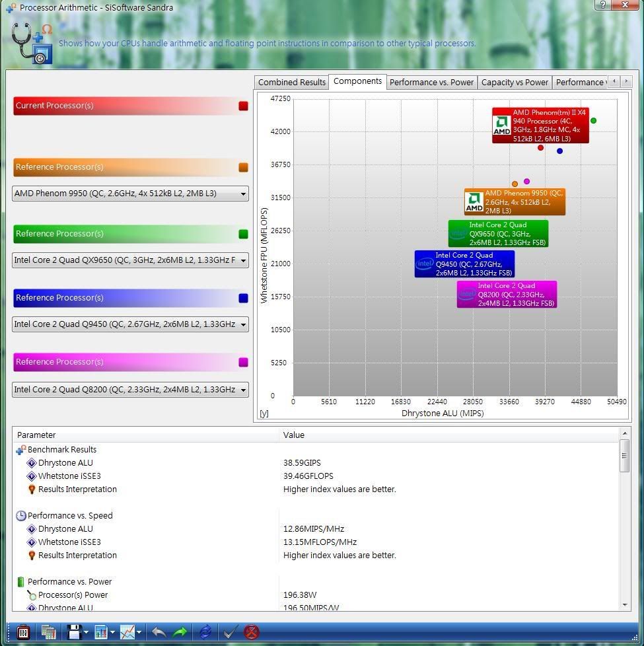The image size is (644, 646).
Task: Click the Intel logo on QX9650 chart label
Action: [x=458, y=234]
